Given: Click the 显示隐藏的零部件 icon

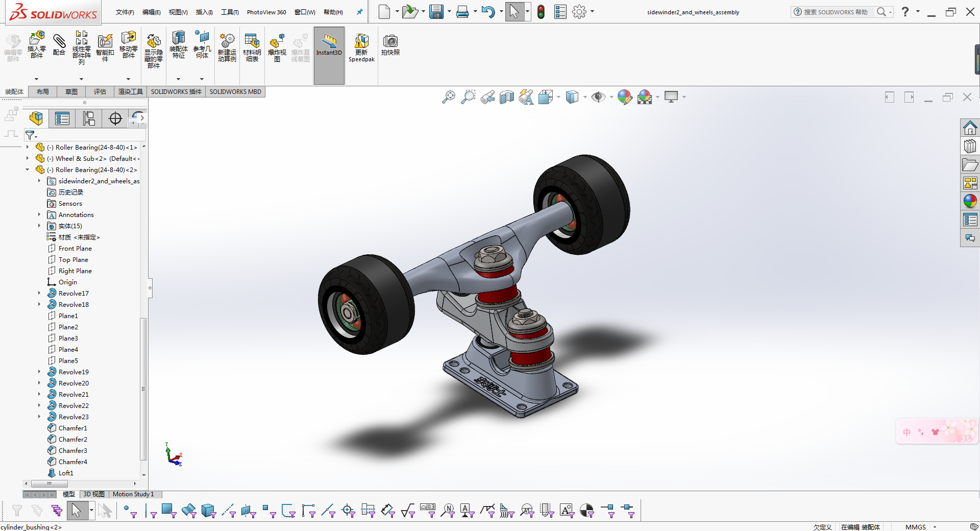Looking at the screenshot, I should click(x=154, y=51).
